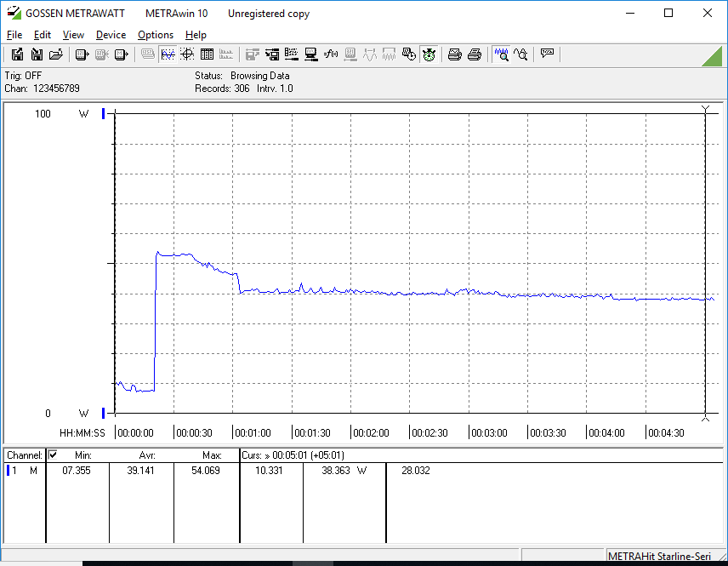Click the f(x) math function icon
This screenshot has height=566, width=728.
pyautogui.click(x=331, y=54)
